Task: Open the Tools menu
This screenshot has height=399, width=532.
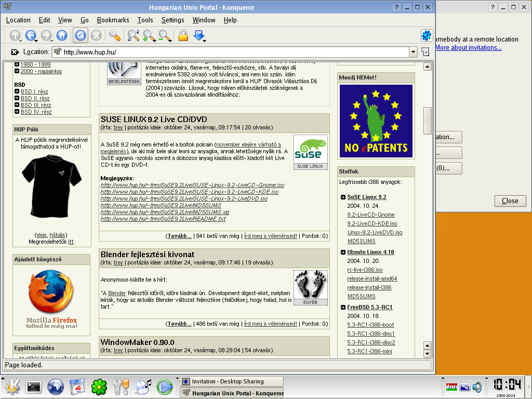Action: pyautogui.click(x=145, y=20)
